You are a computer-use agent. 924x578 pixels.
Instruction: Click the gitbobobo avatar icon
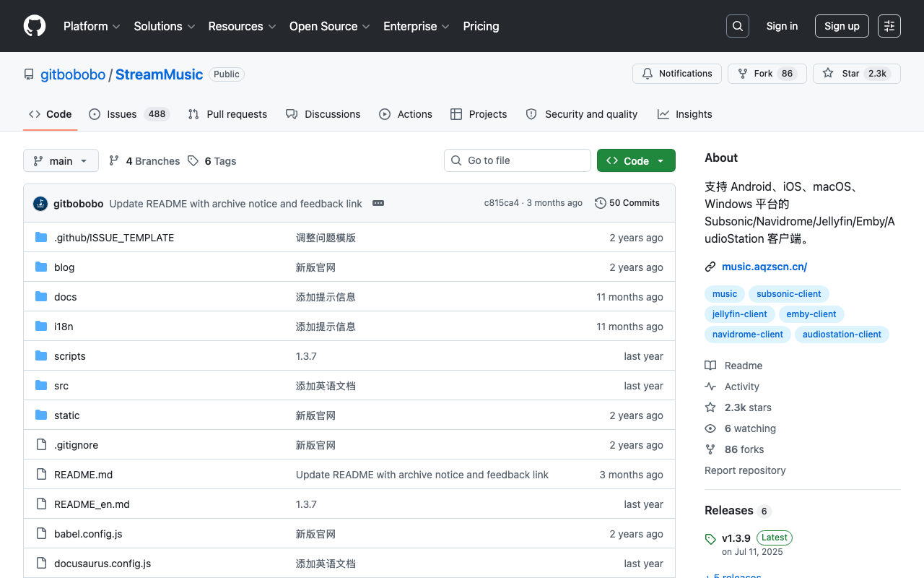tap(40, 204)
